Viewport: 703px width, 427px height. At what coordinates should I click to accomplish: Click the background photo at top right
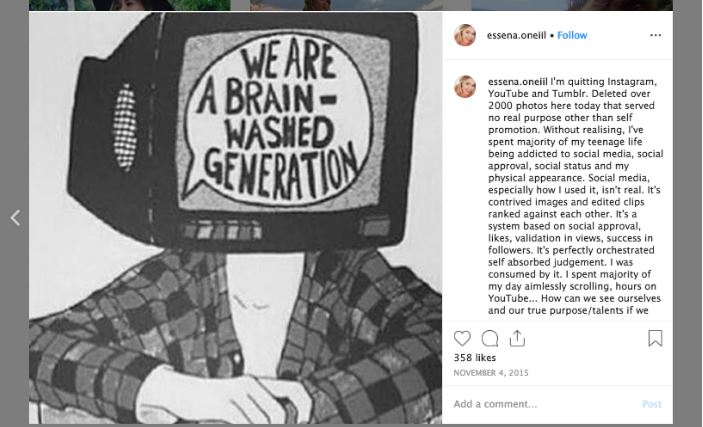click(572, 5)
